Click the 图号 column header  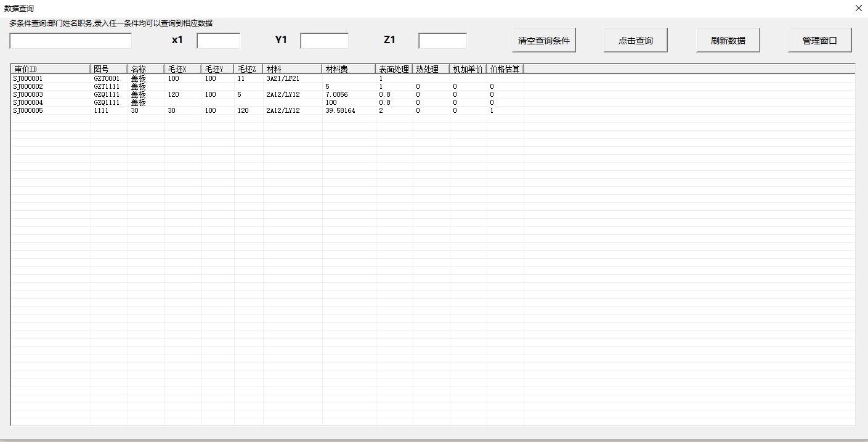tap(103, 68)
